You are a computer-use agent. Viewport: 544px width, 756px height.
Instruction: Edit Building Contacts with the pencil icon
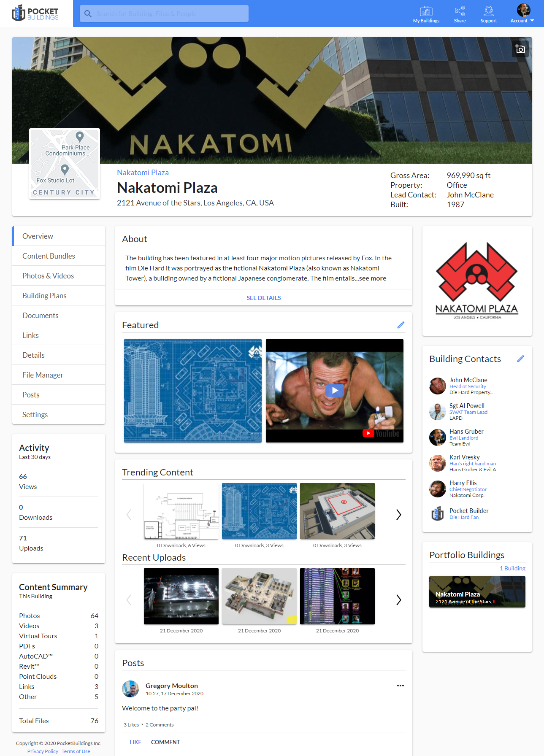521,359
